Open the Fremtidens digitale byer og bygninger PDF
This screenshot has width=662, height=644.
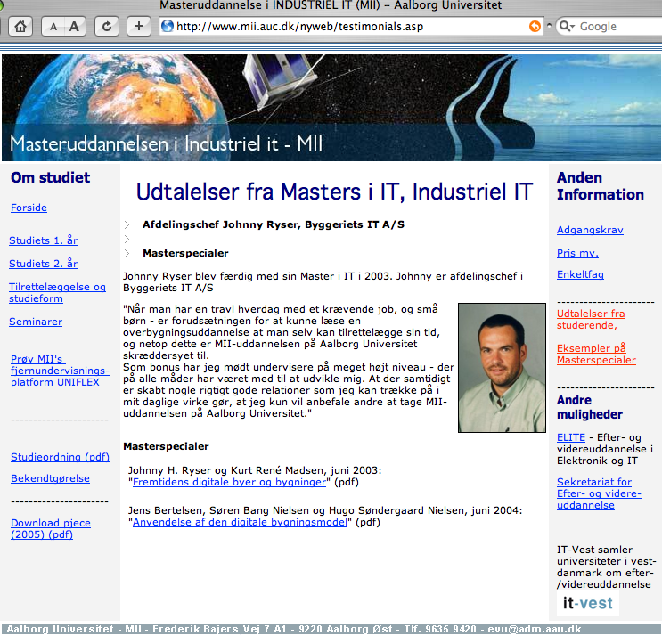tap(230, 482)
